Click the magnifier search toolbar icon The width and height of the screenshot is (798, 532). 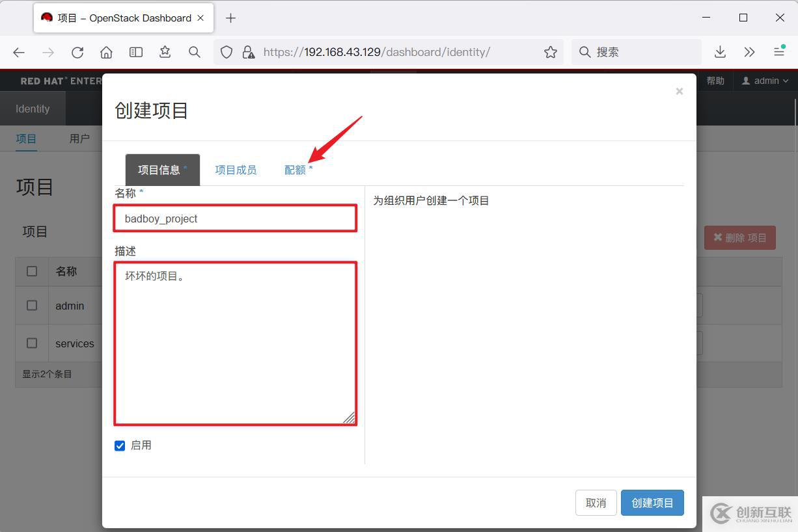tap(195, 52)
